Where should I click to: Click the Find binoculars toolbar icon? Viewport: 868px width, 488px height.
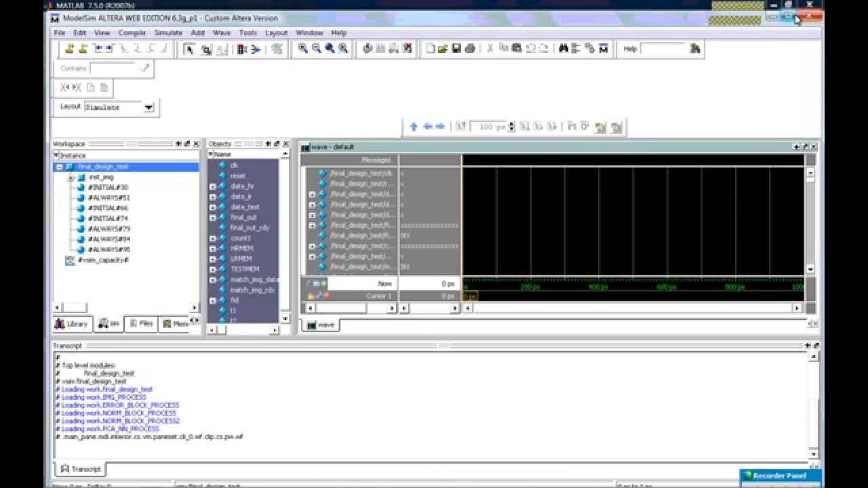pyautogui.click(x=563, y=48)
